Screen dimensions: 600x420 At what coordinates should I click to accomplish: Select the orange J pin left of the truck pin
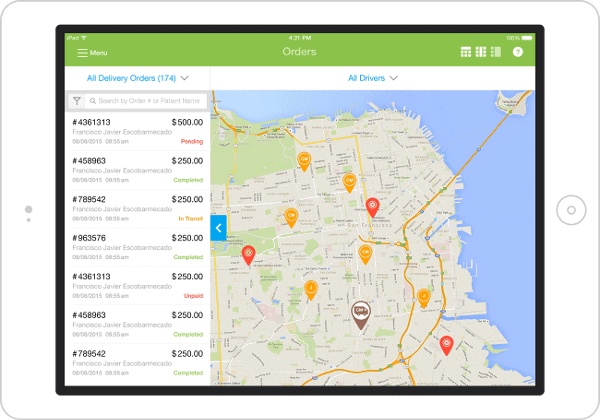click(311, 290)
